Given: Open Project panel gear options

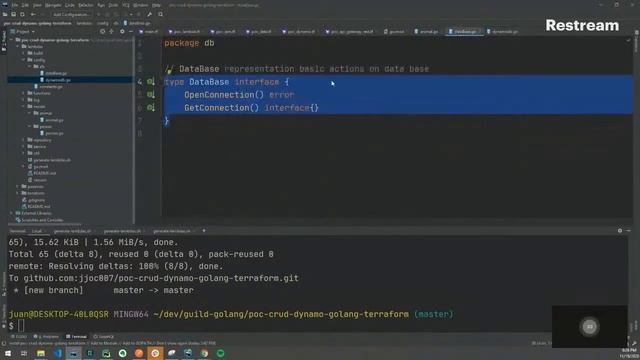Looking at the screenshot, I should [122, 31].
